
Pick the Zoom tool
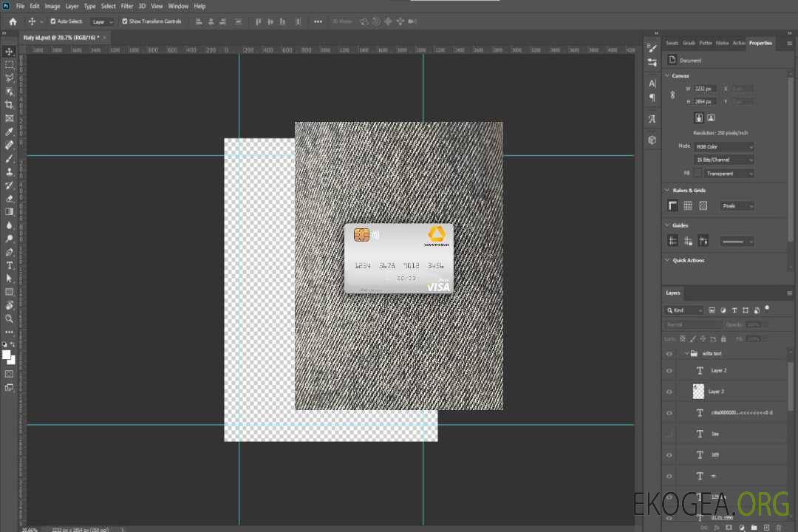tap(10, 318)
